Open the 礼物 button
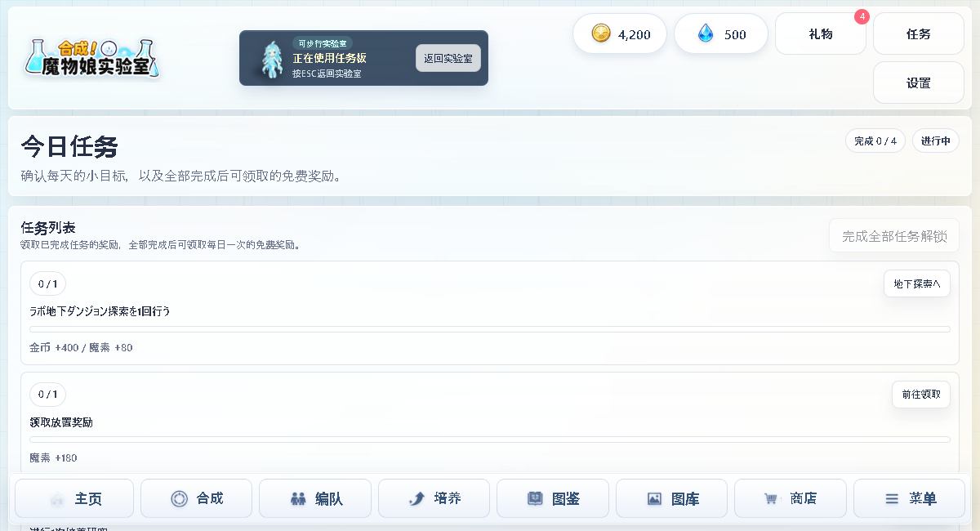The width and height of the screenshot is (980, 531). coord(821,33)
